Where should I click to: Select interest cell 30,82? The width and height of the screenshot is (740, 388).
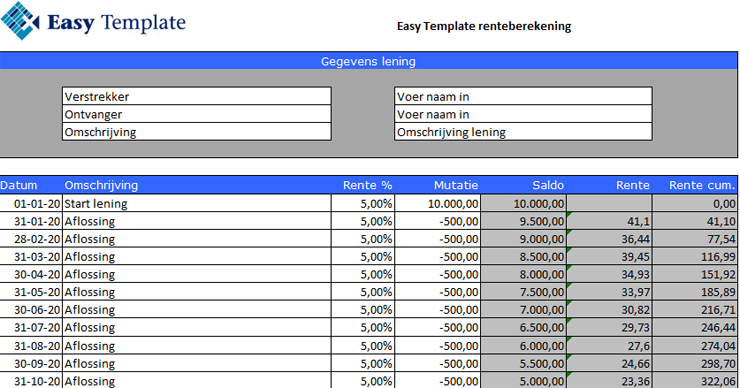(610, 310)
